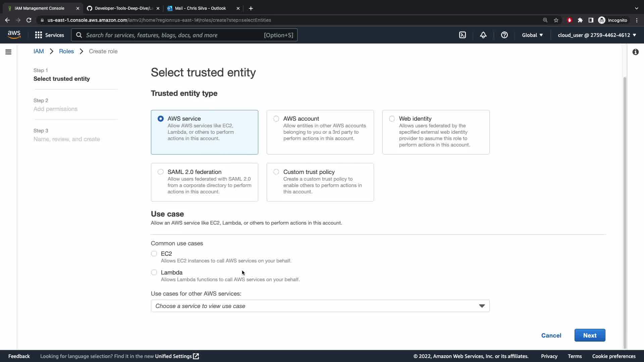Click the Roles breadcrumb link
Viewport: 644px width, 362px height.
[x=66, y=51]
